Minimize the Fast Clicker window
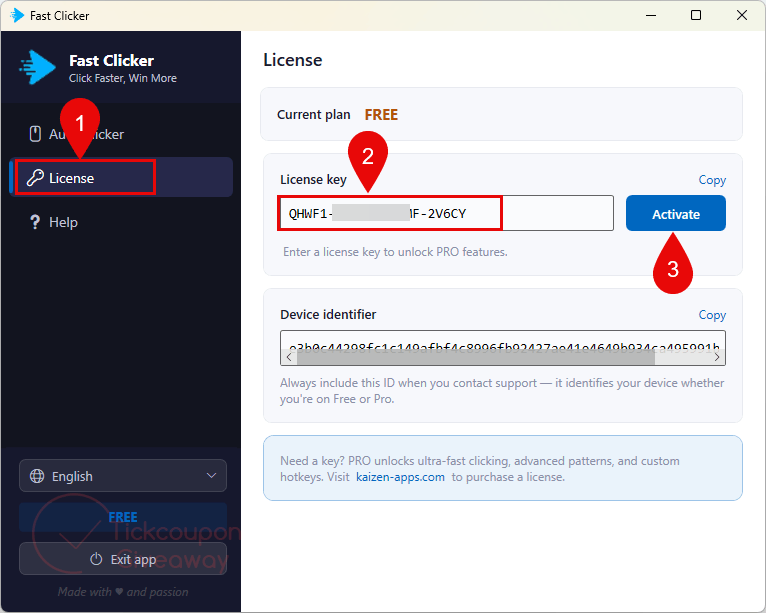 (651, 16)
